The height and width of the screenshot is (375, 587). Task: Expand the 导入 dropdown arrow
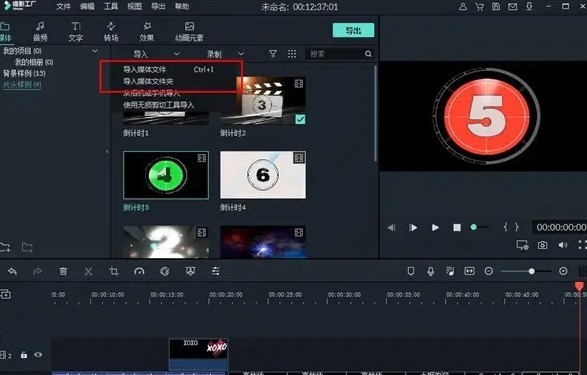click(176, 54)
